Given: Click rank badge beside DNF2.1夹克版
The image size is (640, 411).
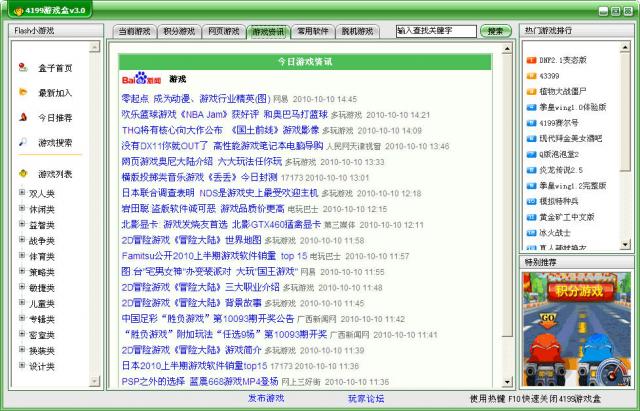Looking at the screenshot, I should [531, 60].
